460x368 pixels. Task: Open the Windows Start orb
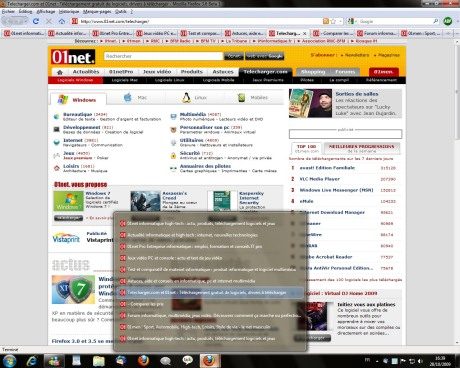pos(9,361)
